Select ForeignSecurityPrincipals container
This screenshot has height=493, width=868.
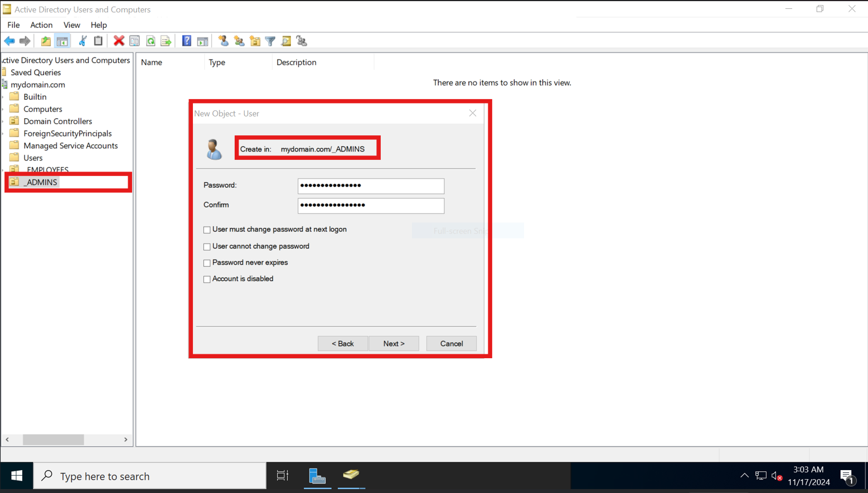[x=67, y=133]
